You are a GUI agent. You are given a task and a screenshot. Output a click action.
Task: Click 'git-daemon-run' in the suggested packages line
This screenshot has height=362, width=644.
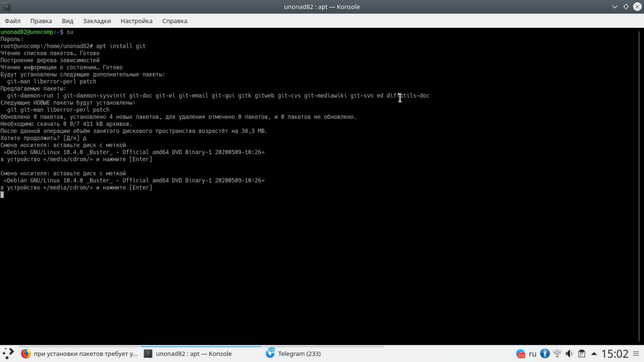[x=30, y=96]
